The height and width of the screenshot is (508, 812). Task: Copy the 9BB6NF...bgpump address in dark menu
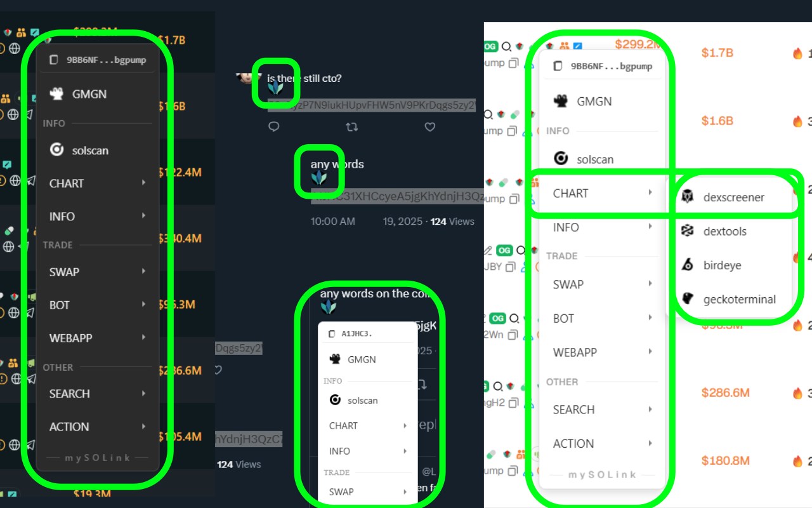pos(98,60)
